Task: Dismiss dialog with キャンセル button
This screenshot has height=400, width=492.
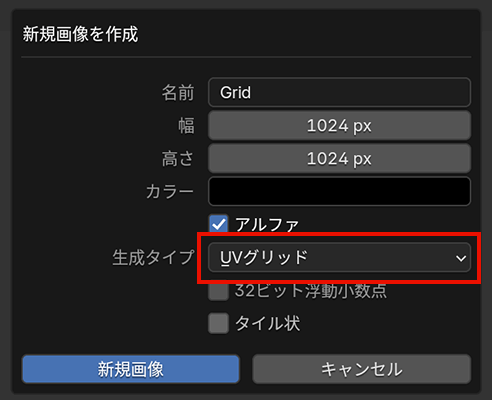Action: (x=362, y=369)
